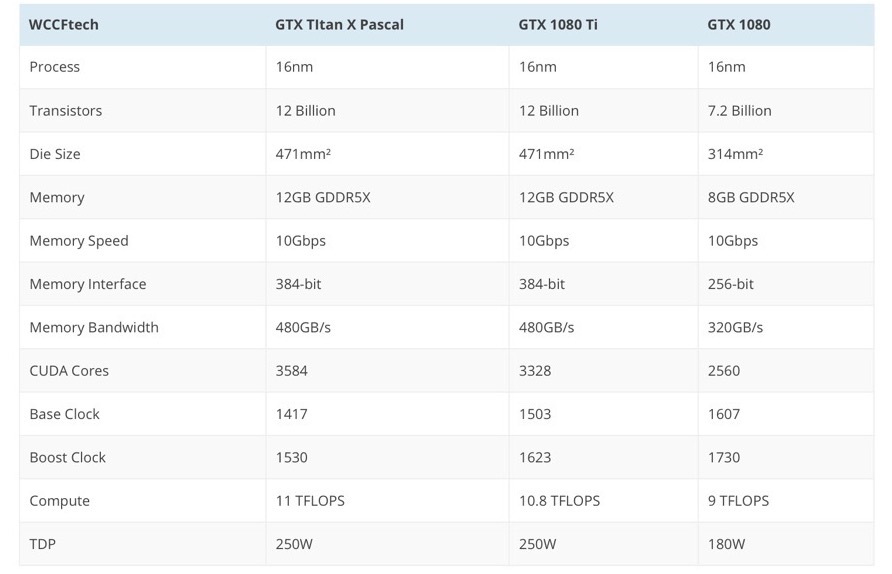Click the WCCFtech header cell
Screen dimensions: 892x574
point(64,24)
